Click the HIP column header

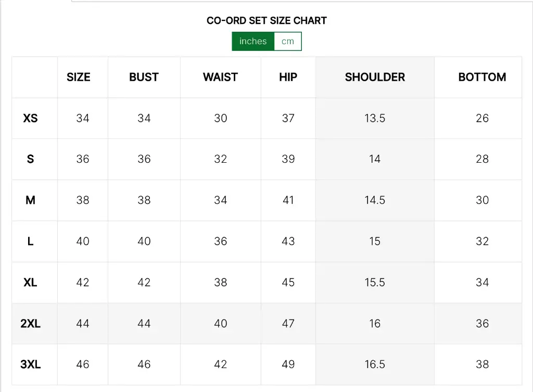[x=288, y=77]
